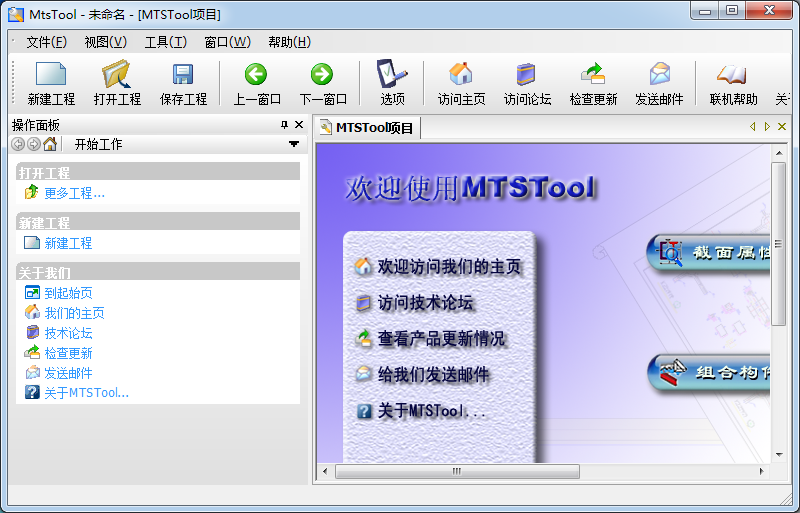The width and height of the screenshot is (800, 513).
Task: Open the 选项 options toolbar icon
Action: [x=391, y=74]
